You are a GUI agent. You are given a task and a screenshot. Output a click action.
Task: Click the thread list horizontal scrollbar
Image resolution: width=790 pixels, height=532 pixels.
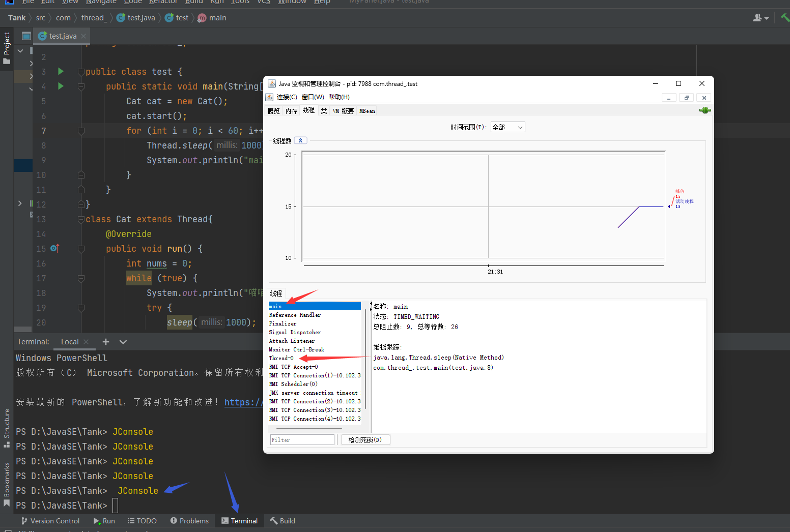click(309, 429)
